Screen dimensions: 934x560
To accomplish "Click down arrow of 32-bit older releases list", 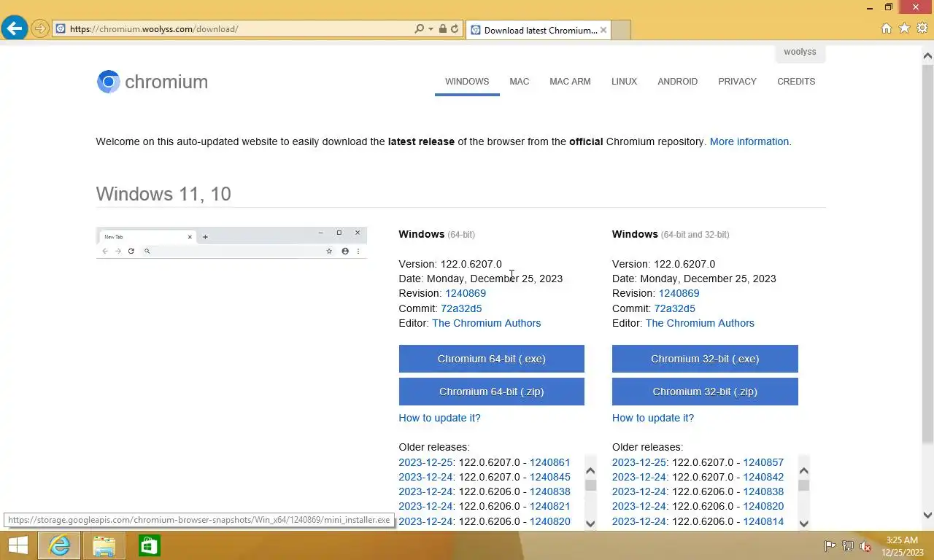I will point(803,523).
